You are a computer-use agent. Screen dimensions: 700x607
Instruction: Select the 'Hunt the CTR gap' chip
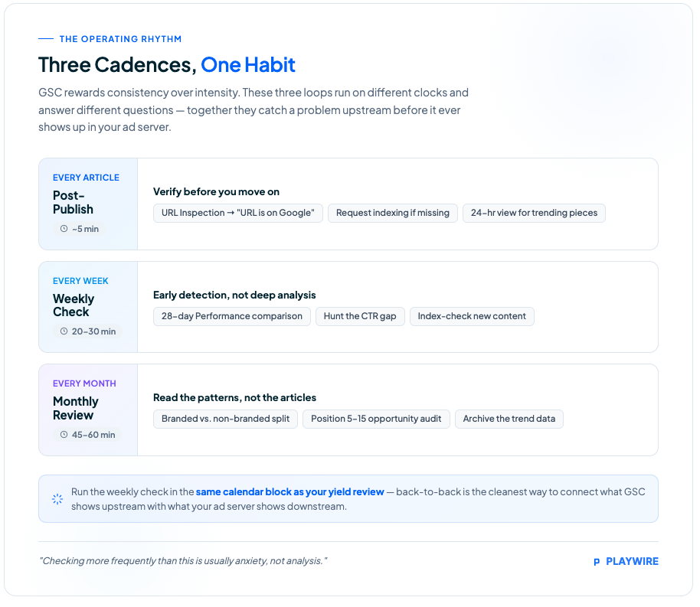(x=360, y=316)
